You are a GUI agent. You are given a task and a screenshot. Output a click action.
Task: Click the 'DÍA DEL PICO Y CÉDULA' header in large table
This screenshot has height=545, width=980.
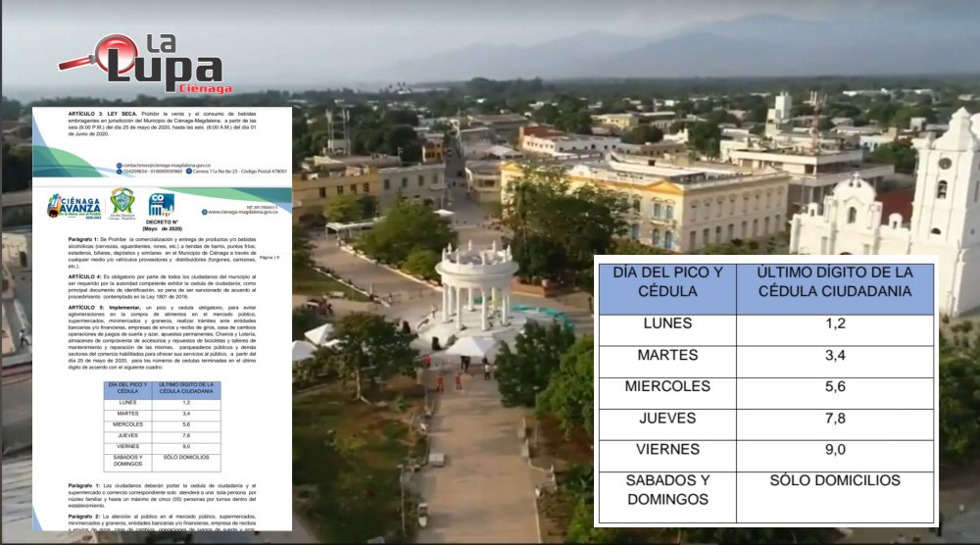coord(666,288)
